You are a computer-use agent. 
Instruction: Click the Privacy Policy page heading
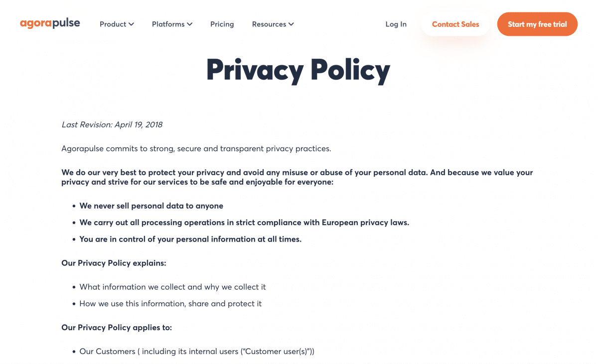[x=299, y=70]
